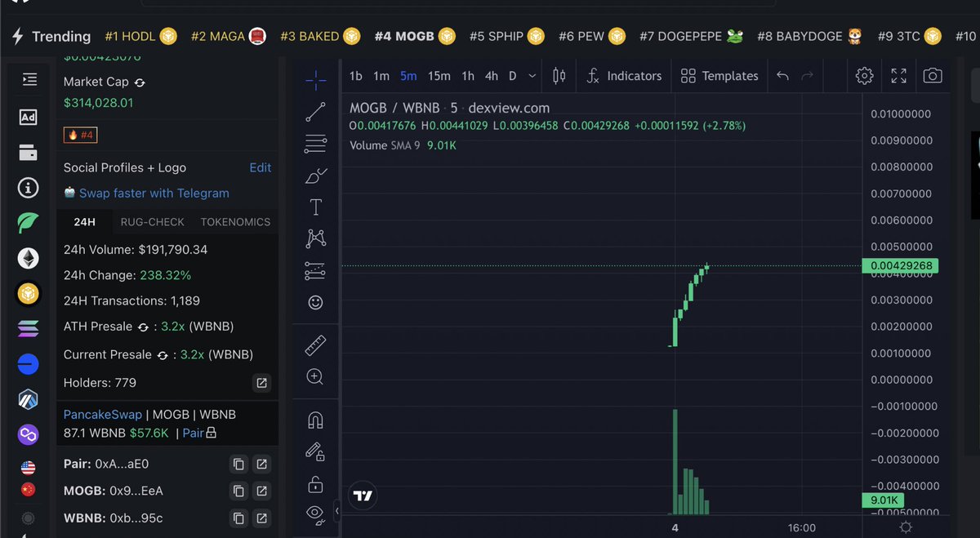Open the RUG-CHECK tab
This screenshot has width=980, height=538.
(153, 222)
